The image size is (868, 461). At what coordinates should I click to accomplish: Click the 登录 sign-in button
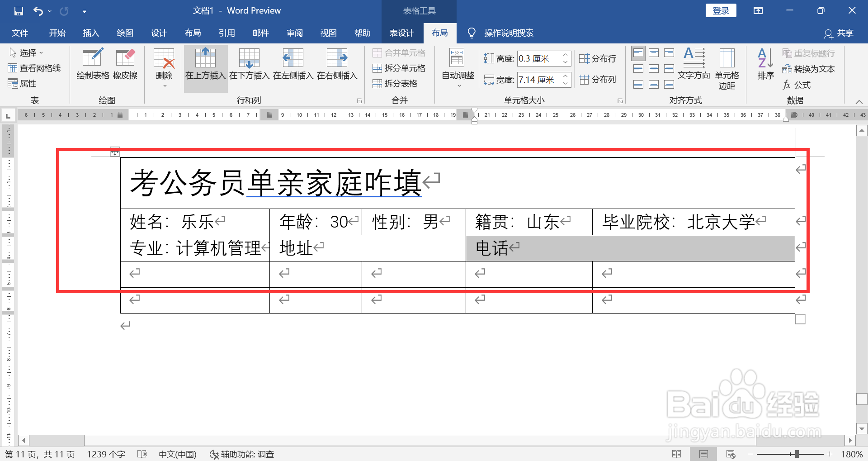click(721, 10)
